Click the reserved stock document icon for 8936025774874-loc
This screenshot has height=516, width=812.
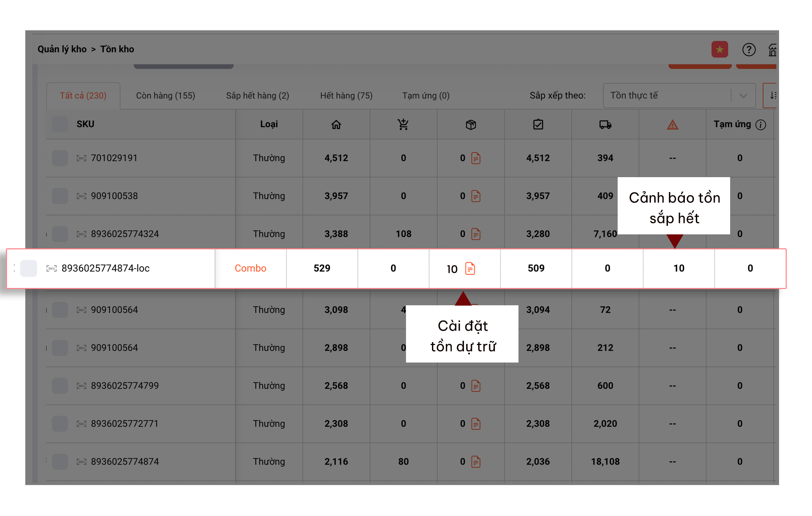(x=470, y=268)
